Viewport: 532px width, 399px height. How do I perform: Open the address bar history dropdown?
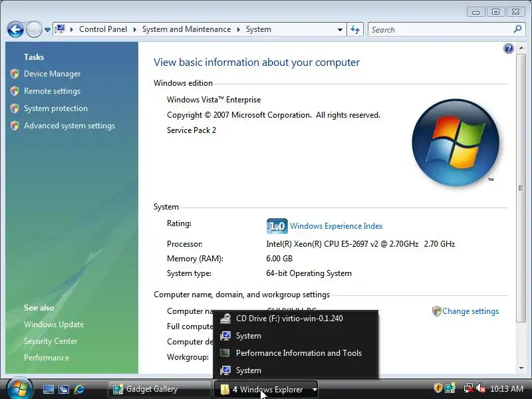pyautogui.click(x=340, y=29)
